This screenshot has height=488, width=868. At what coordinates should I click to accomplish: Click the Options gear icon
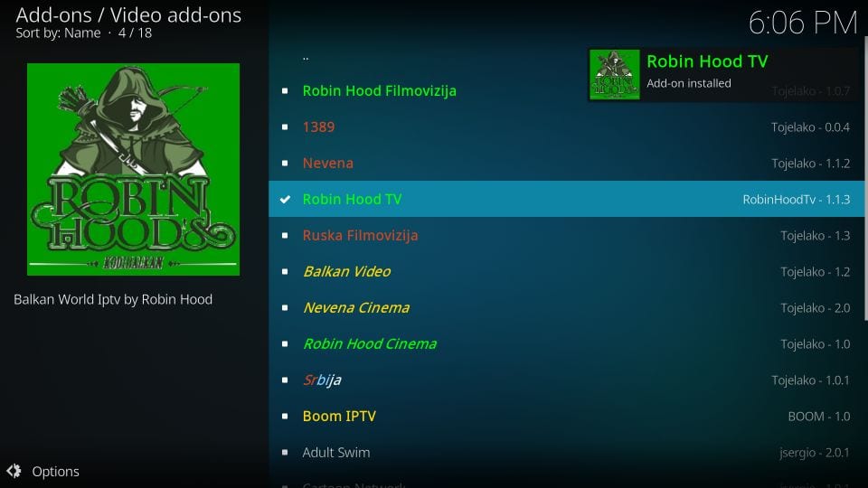click(x=14, y=471)
